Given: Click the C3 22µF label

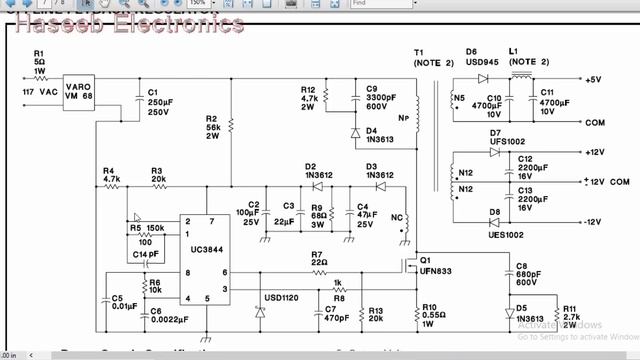Looking at the screenshot, I should coord(284,214).
